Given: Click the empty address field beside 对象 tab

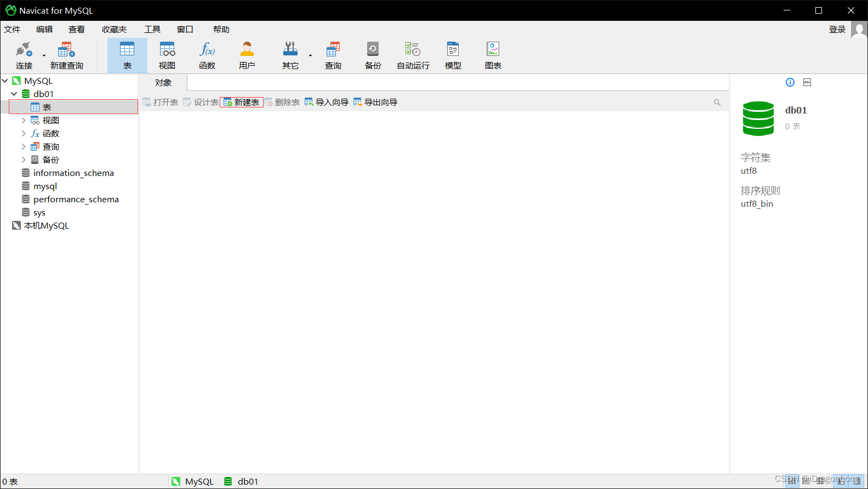Looking at the screenshot, I should (x=458, y=83).
